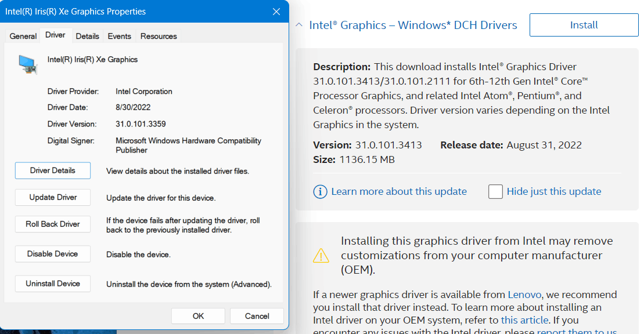Select the Driver tab
Image resolution: width=644 pixels, height=334 pixels.
click(x=56, y=35)
